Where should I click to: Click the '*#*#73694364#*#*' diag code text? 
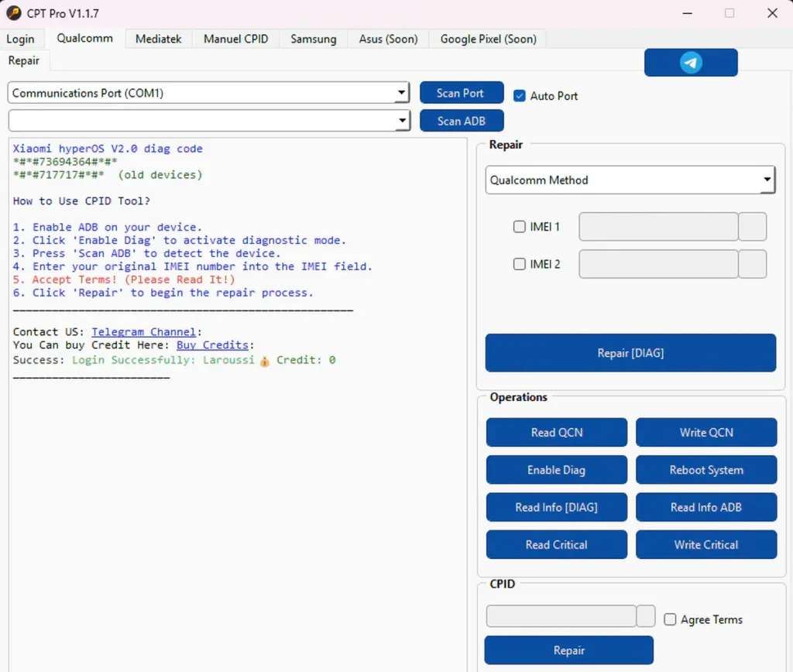[65, 162]
